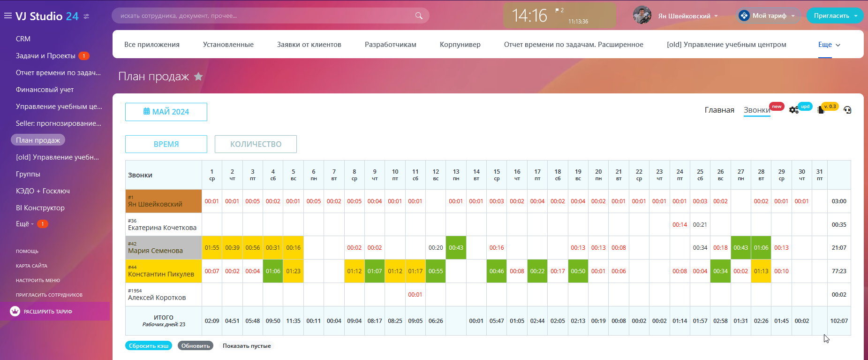The width and height of the screenshot is (868, 360).
Task: Star the План продаж page as favorite
Action: pos(198,77)
